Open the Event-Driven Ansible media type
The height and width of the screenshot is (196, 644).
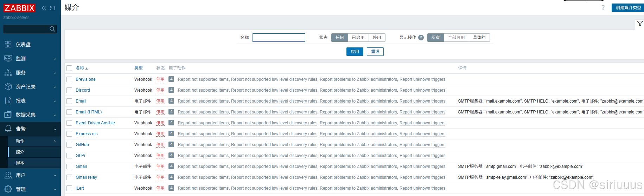point(95,123)
